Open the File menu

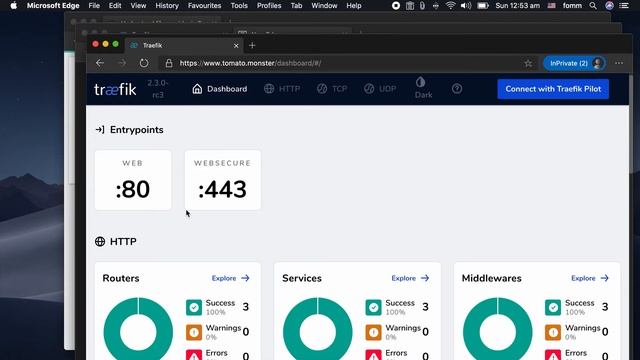pos(94,6)
